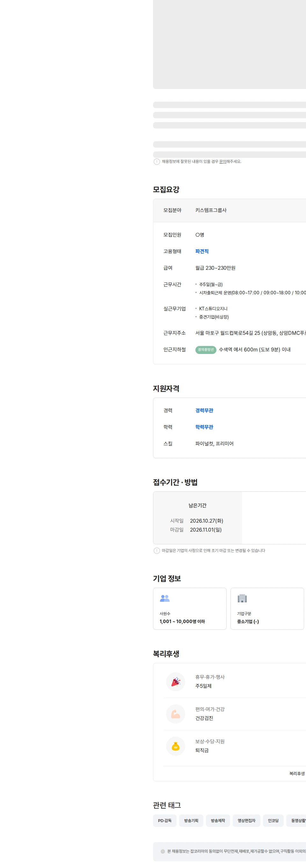This screenshot has width=306, height=868.
Task: Click the 0명 recruit count text
Action: (x=200, y=234)
